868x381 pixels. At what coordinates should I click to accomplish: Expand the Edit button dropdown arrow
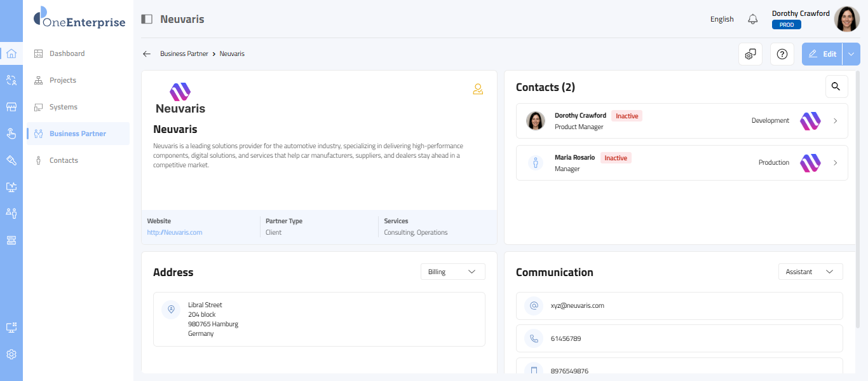(x=851, y=54)
